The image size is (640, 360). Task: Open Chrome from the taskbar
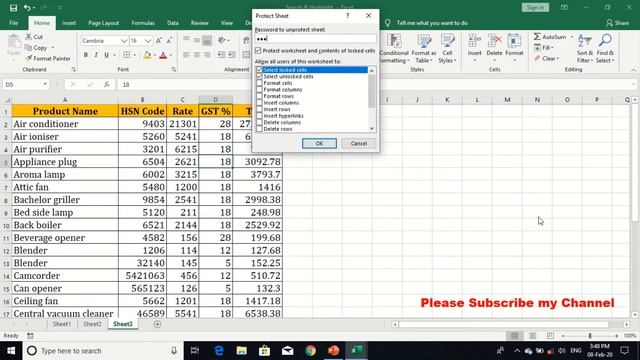[311, 351]
